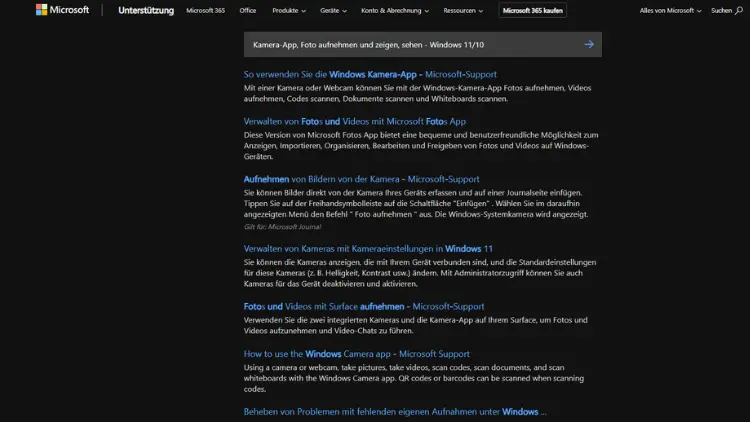
Task: Expand the Ressourcen dropdown menu
Action: tap(463, 11)
